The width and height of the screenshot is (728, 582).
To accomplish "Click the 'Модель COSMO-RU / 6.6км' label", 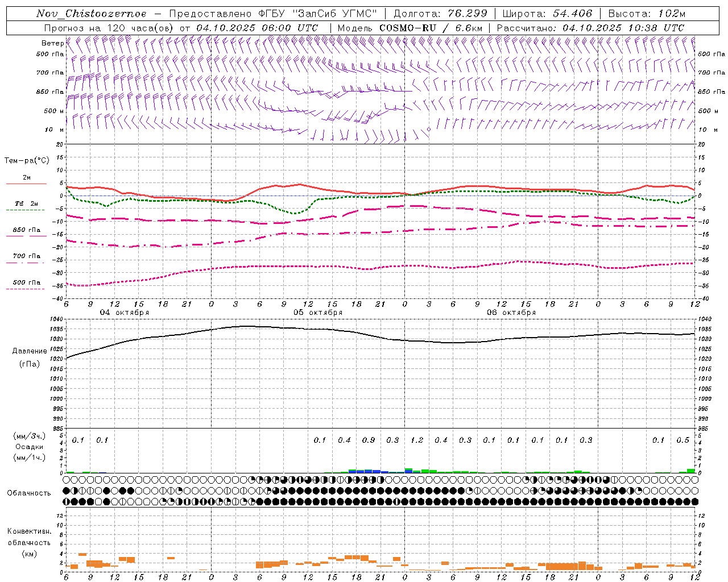I will (410, 28).
